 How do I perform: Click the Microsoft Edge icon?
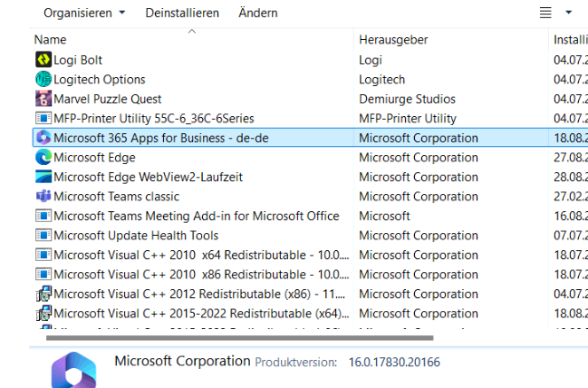tap(43, 158)
